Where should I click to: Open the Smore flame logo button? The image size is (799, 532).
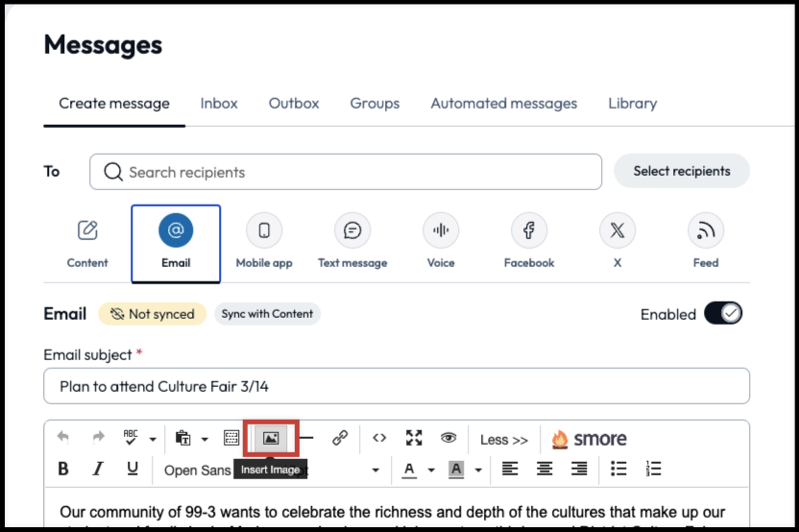pos(589,439)
